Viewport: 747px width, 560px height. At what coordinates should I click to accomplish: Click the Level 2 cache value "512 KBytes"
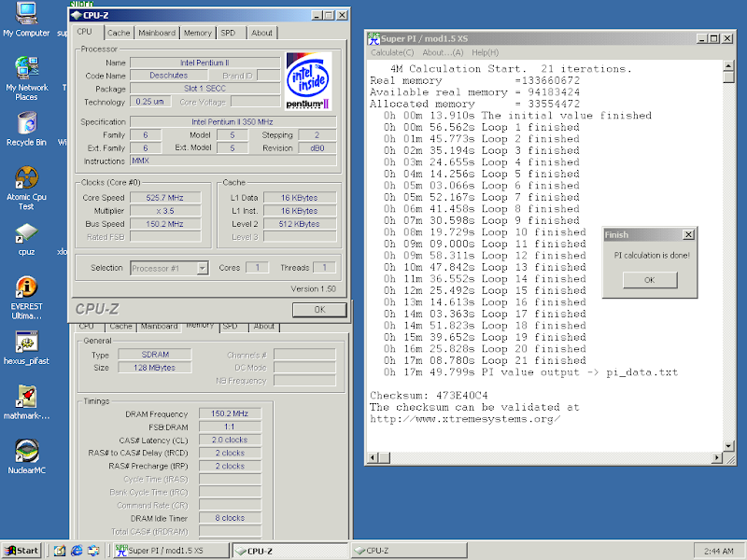point(300,224)
